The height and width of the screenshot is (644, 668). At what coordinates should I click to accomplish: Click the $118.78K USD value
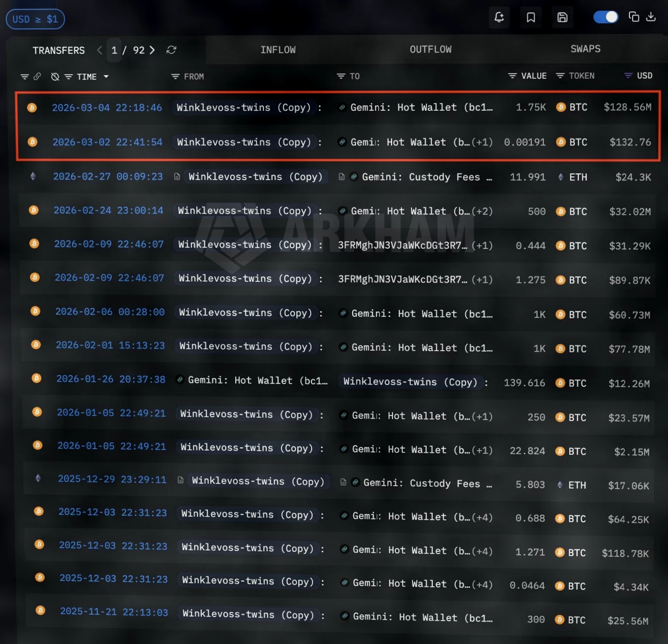(x=625, y=553)
